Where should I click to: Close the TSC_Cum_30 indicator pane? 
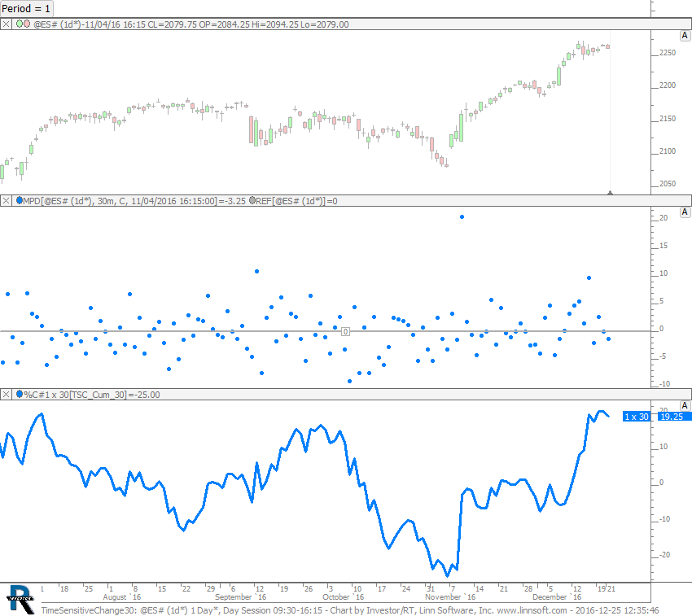click(x=7, y=395)
